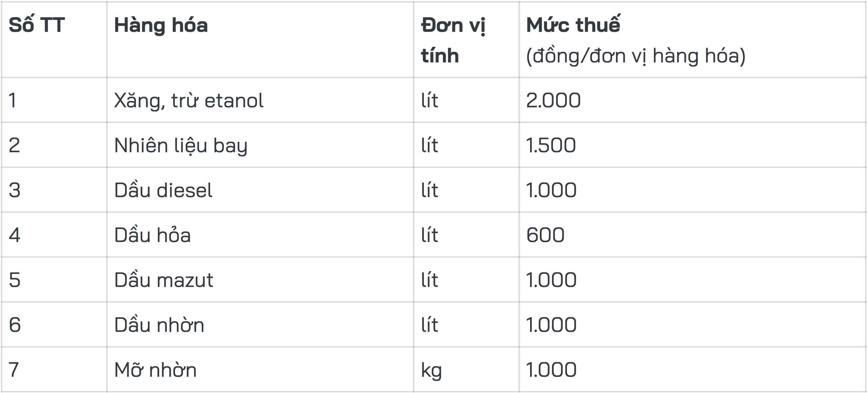
Task: Select the tax value for Mỡ nhờn
Action: 551,370
